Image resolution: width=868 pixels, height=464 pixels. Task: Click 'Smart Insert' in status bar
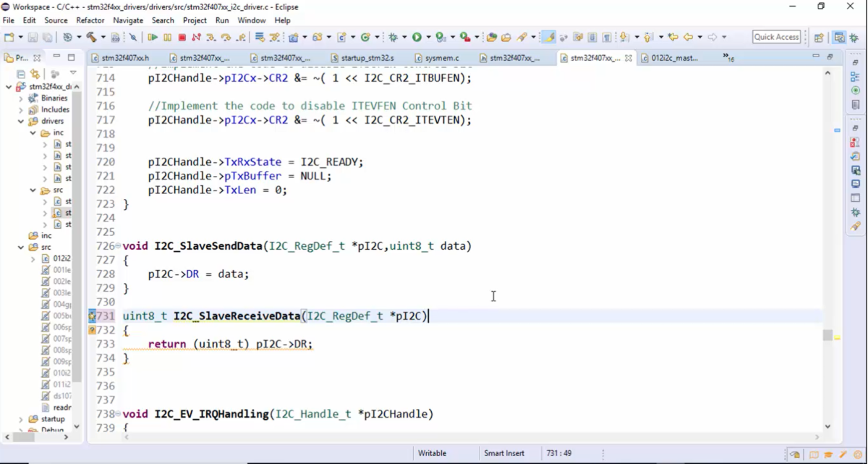point(504,453)
